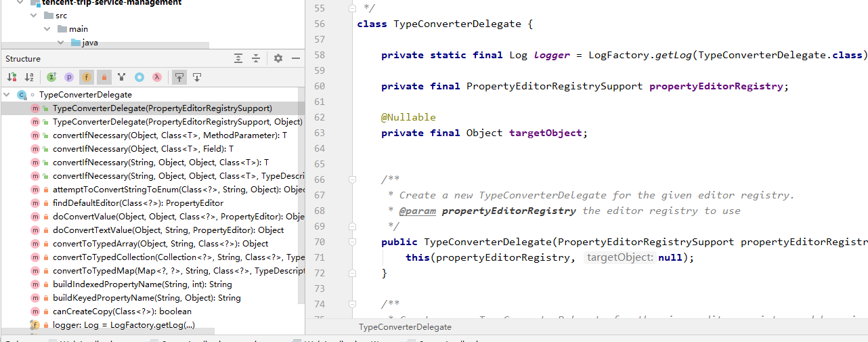Toggle Autoscroll to Source icon
This screenshot has width=868, height=342.
point(179,77)
